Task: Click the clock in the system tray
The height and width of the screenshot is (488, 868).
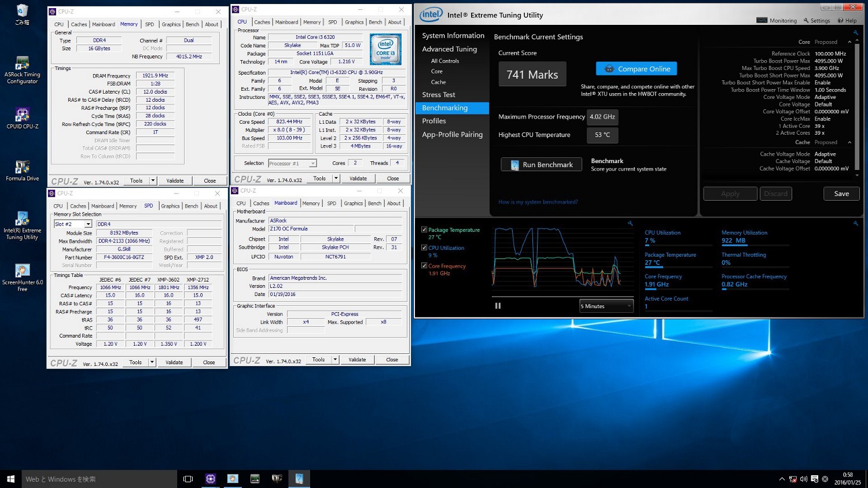Action: pyautogui.click(x=848, y=479)
